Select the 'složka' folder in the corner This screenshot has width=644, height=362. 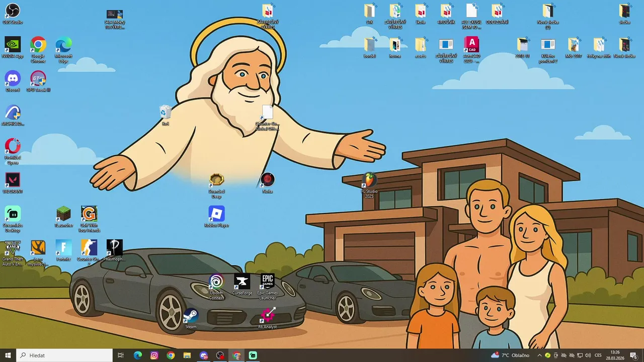(x=624, y=14)
